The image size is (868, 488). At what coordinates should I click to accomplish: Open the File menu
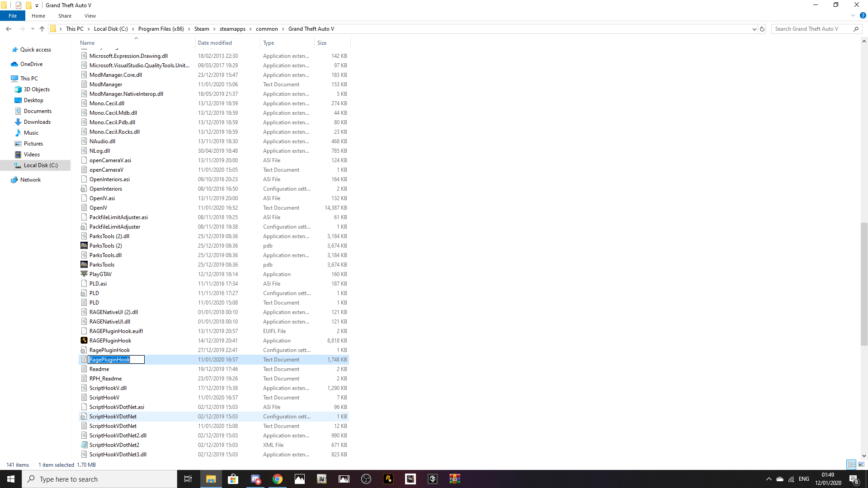click(x=13, y=16)
